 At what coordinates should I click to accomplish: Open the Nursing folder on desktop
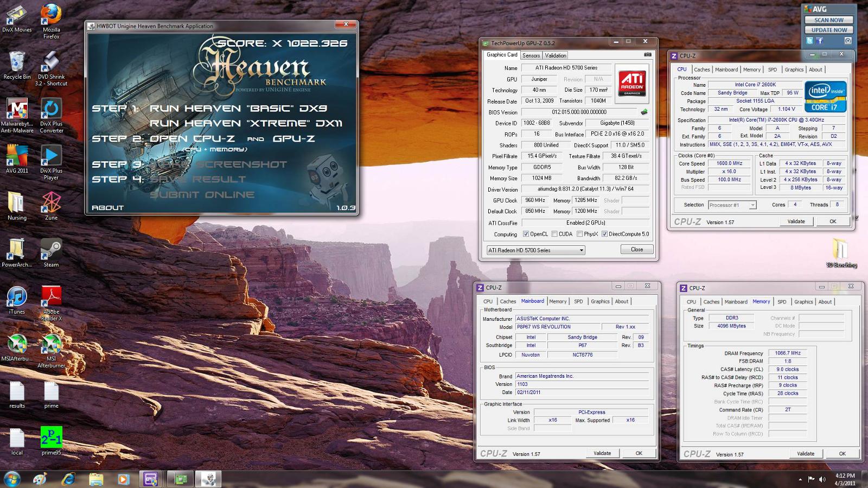point(17,206)
